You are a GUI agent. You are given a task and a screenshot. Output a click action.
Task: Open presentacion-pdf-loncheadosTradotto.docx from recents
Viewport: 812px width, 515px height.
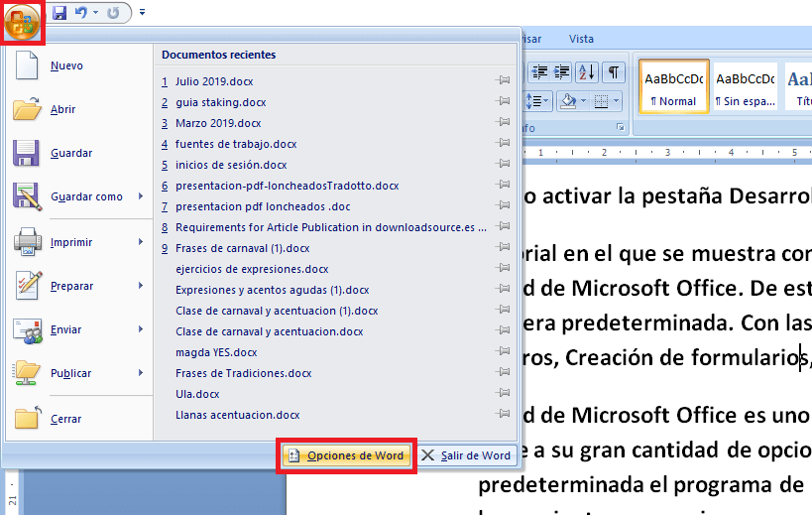point(287,186)
